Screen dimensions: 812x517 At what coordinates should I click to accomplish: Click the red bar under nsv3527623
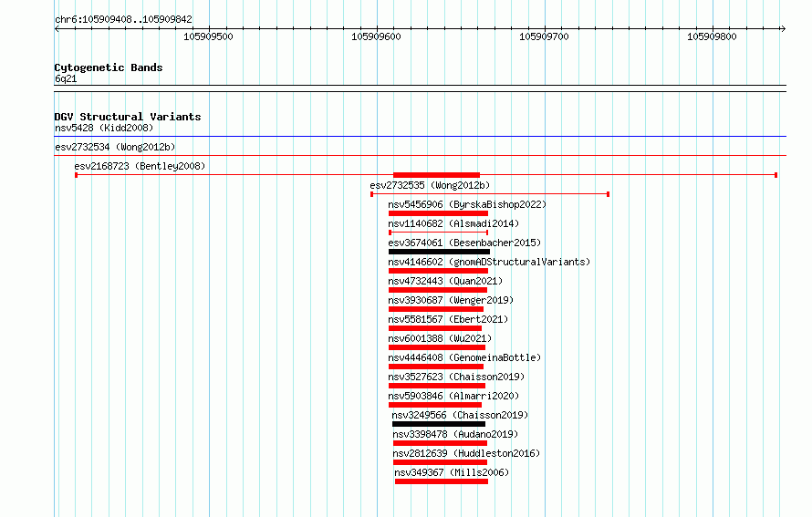coord(437,386)
